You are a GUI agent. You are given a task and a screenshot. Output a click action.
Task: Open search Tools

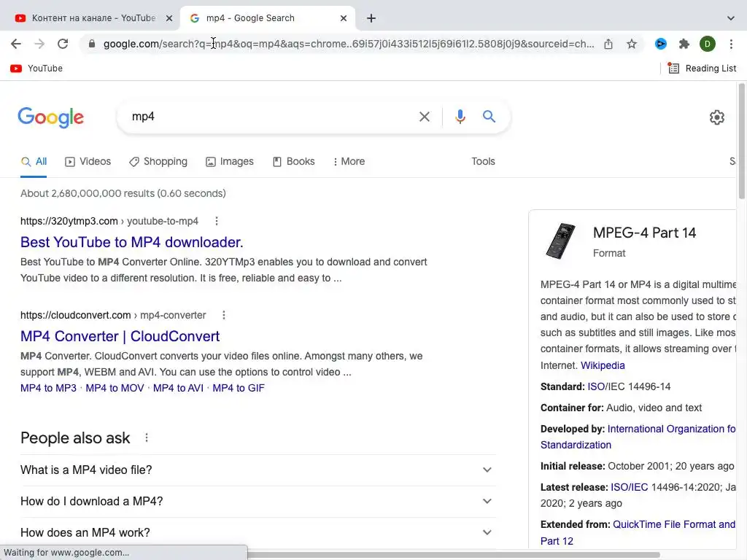click(483, 161)
